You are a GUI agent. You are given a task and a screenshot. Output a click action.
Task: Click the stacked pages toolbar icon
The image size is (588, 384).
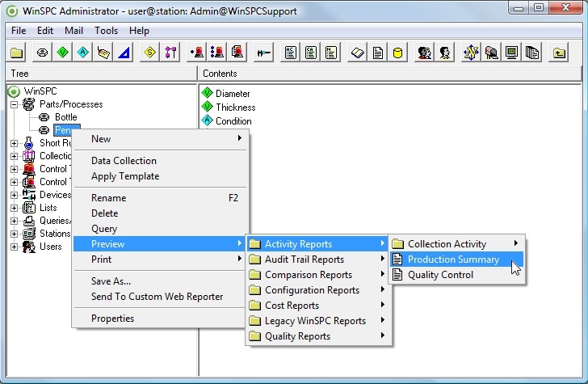coord(531,53)
